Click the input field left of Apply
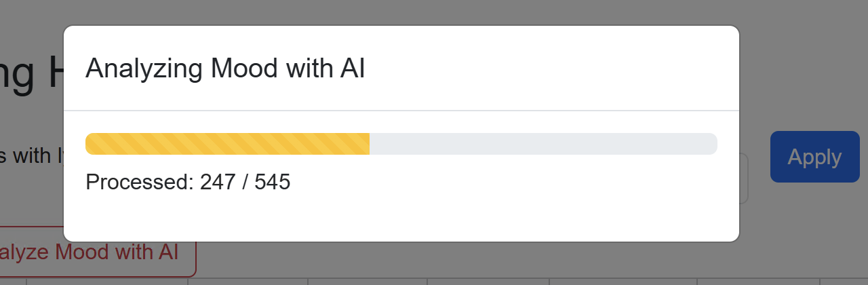Viewport: 868px width, 285px height. [x=743, y=178]
